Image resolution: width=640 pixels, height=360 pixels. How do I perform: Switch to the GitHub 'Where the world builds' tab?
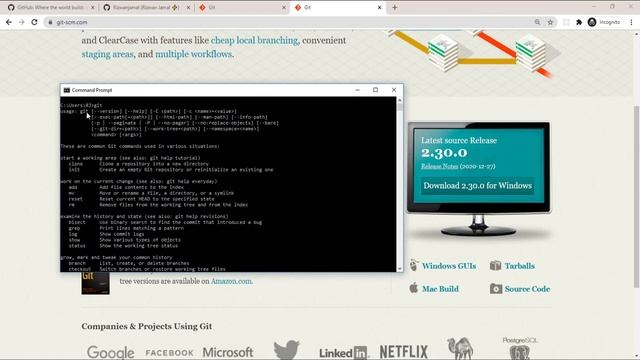[x=51, y=7]
